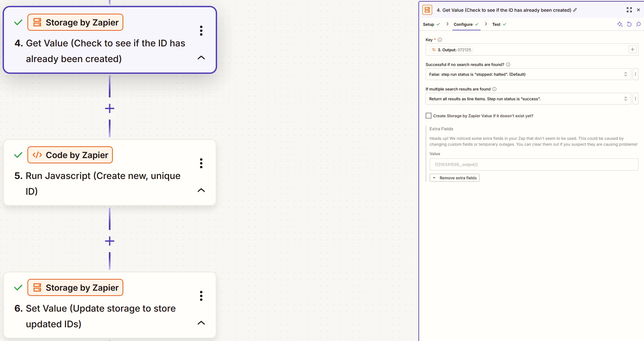Open AI sparkle assistant icon
Viewport: 644px width, 341px height.
620,24
